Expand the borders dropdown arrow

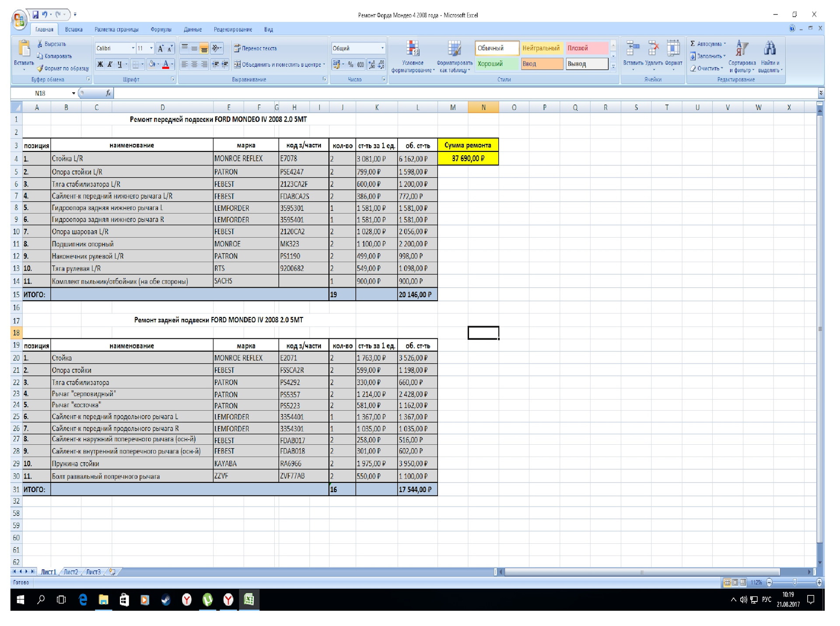click(143, 64)
